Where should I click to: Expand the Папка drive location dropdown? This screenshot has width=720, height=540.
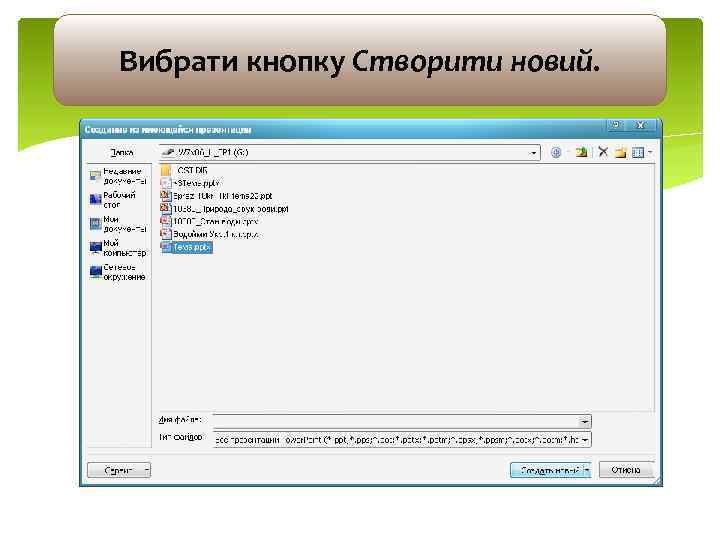[533, 153]
